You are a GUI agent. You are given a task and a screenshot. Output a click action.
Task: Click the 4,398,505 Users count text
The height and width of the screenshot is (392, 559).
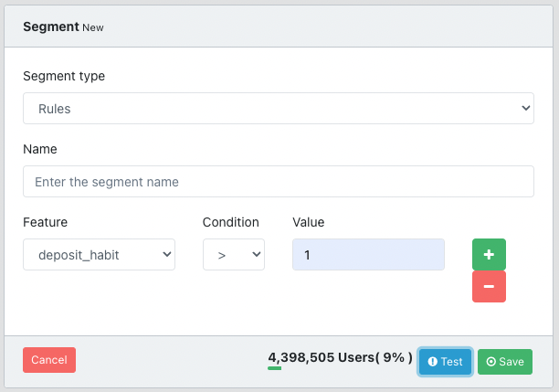[312, 357]
